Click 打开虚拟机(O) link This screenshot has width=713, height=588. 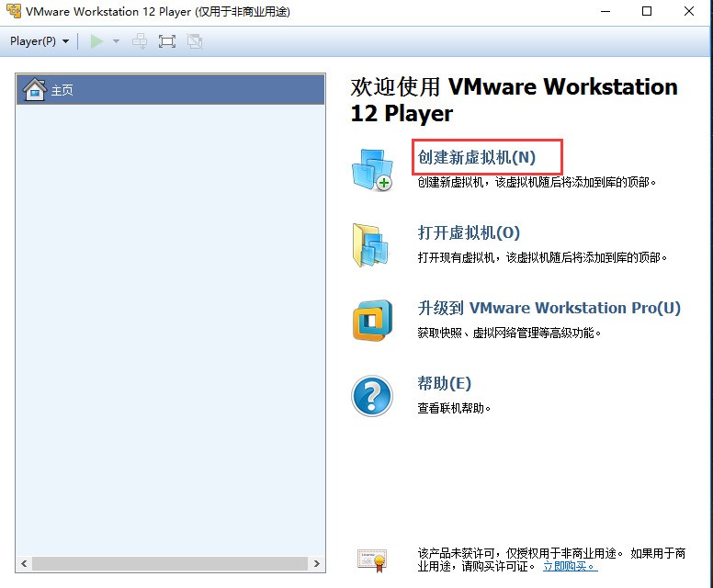click(x=469, y=232)
